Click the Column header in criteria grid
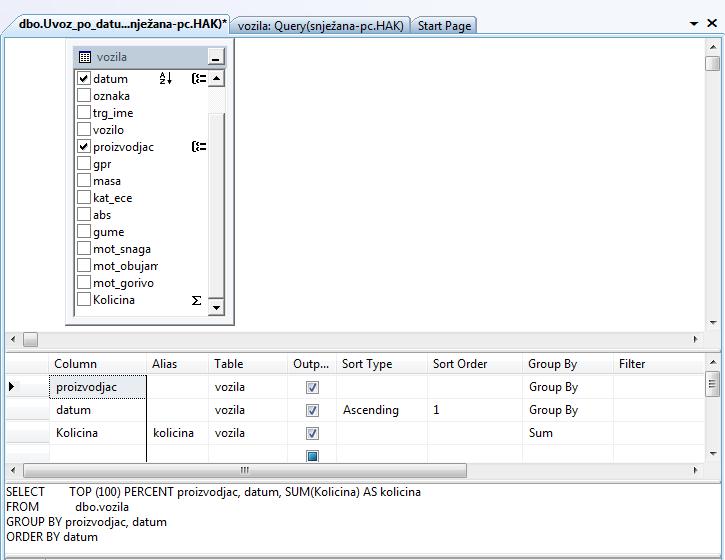 [x=98, y=364]
